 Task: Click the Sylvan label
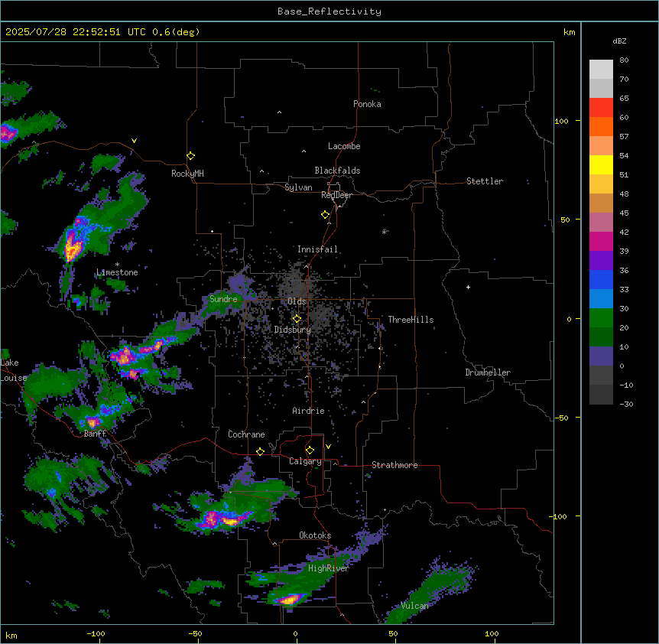(298, 187)
